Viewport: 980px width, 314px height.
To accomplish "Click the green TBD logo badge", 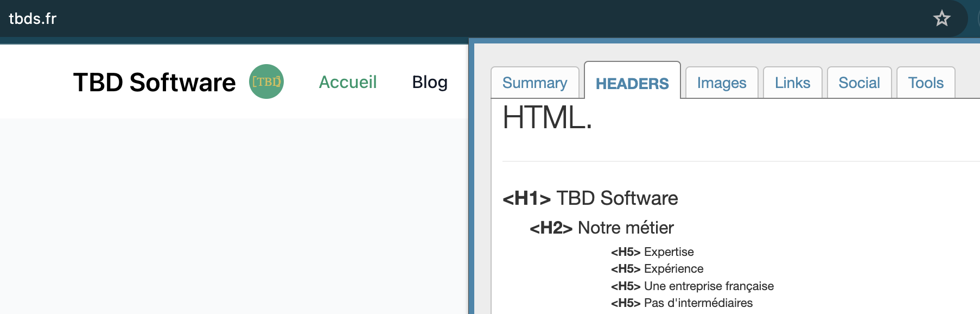I will tap(266, 81).
